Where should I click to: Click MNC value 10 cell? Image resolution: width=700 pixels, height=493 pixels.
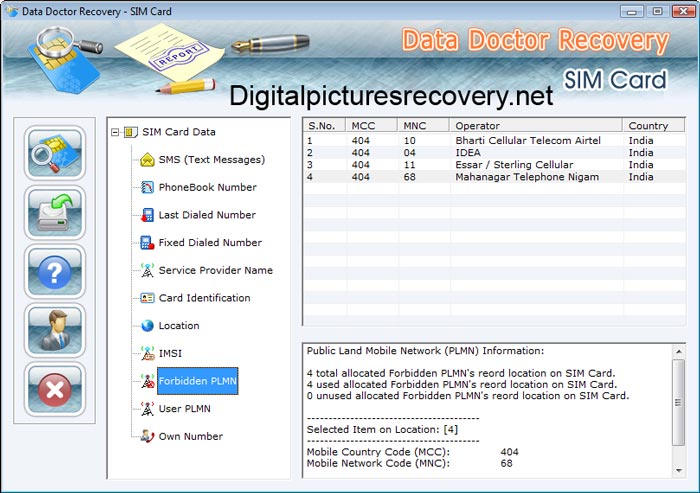coord(409,141)
